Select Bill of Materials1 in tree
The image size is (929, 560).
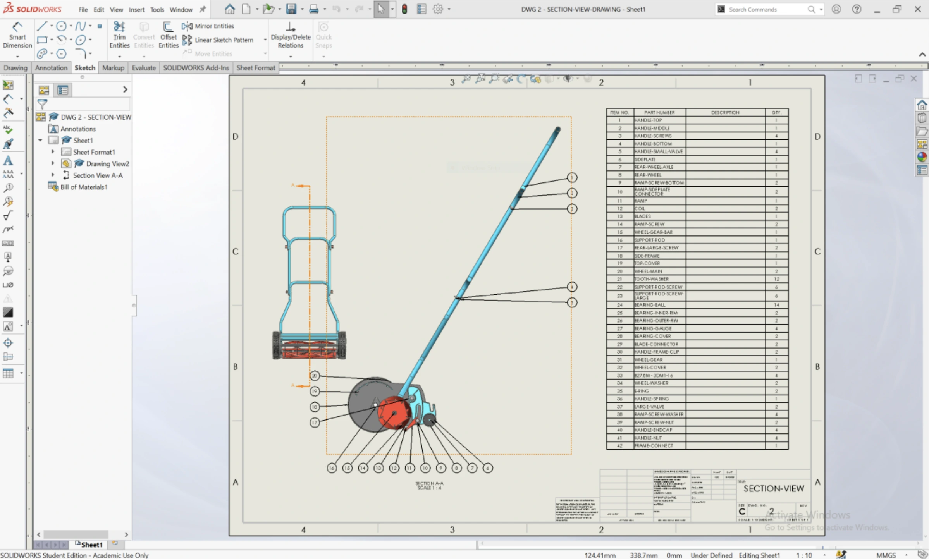coord(78,187)
